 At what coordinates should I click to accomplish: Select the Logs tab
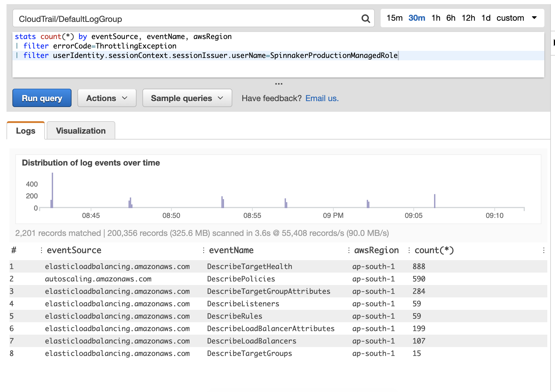coord(25,130)
